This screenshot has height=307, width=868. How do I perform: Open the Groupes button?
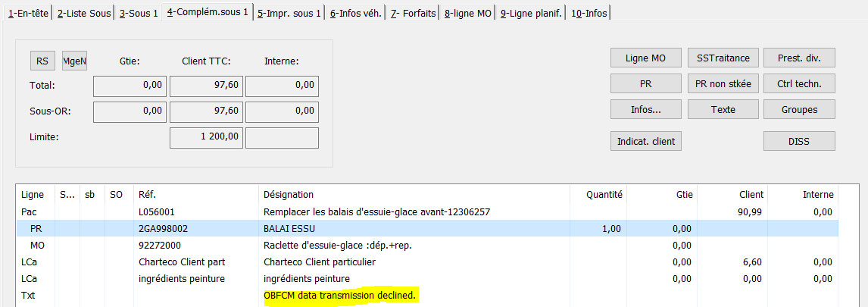799,110
